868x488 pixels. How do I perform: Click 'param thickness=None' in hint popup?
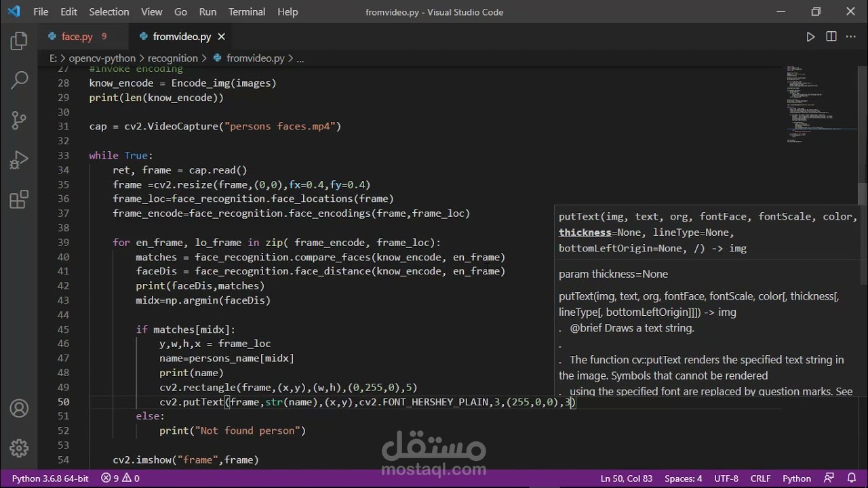pyautogui.click(x=613, y=274)
